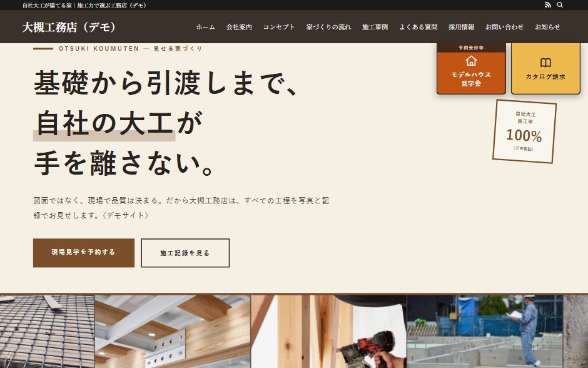Click the 予約受付中 label
The width and height of the screenshot is (588, 368).
click(x=471, y=48)
